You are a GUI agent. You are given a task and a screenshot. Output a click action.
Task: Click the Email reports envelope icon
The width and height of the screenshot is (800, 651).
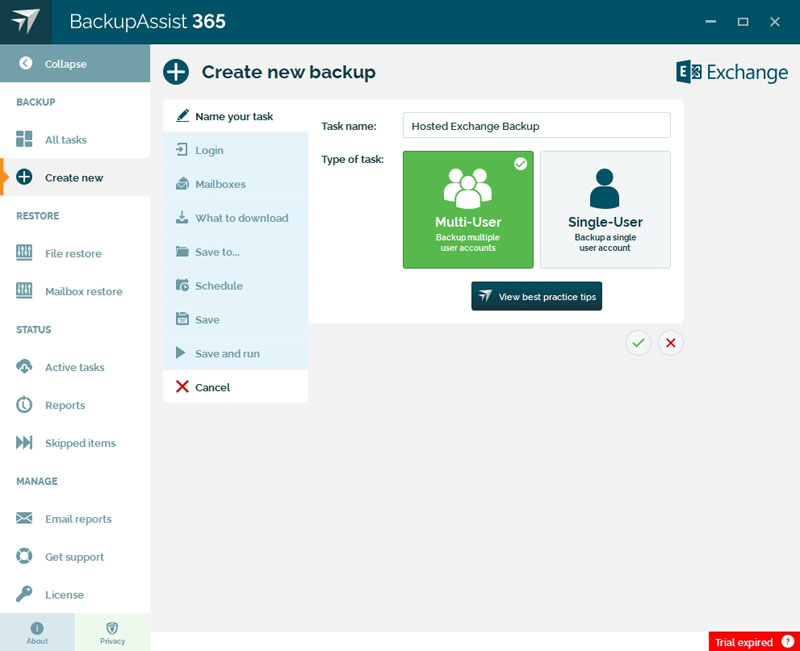click(x=24, y=518)
